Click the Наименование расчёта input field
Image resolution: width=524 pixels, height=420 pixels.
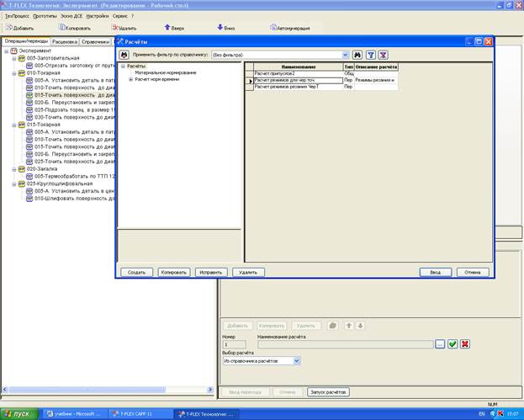(x=346, y=344)
